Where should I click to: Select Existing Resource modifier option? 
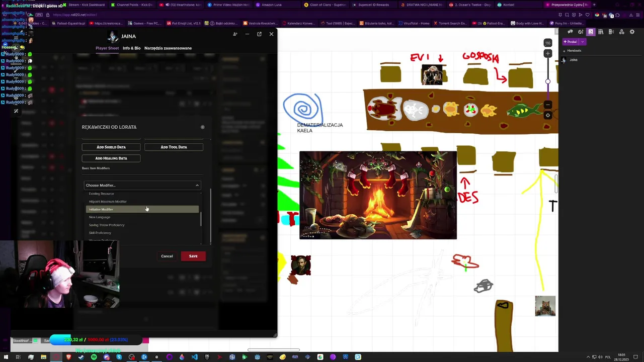(x=143, y=194)
